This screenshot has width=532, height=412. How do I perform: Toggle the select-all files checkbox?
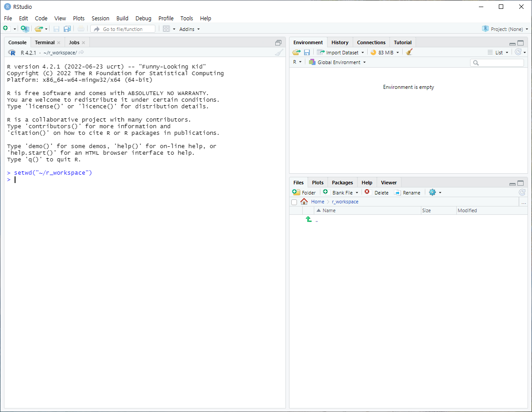pos(294,202)
